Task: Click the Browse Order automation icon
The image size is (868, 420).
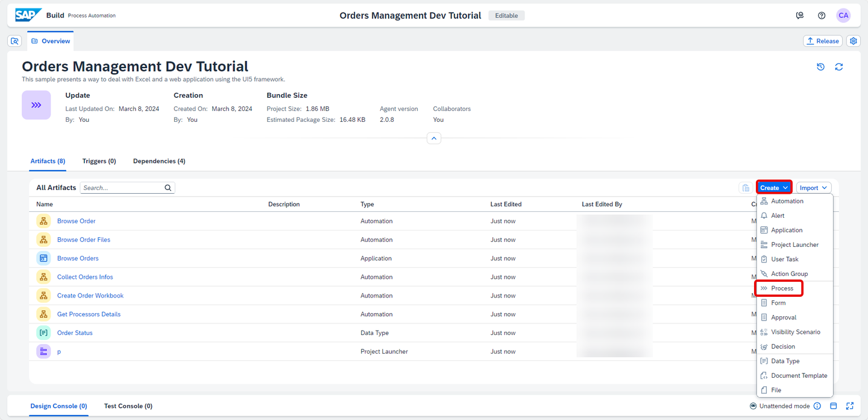Action: click(x=43, y=221)
